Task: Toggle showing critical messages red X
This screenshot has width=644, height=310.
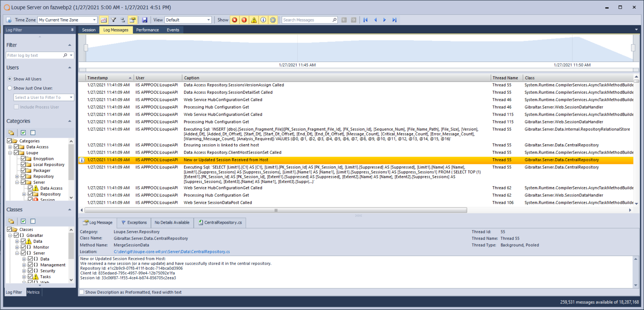Action: [235, 20]
